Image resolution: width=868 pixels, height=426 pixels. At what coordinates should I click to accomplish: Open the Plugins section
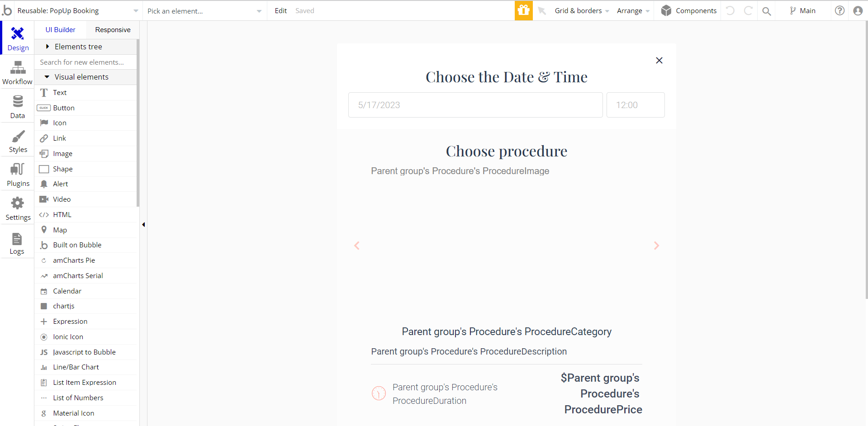(17, 174)
